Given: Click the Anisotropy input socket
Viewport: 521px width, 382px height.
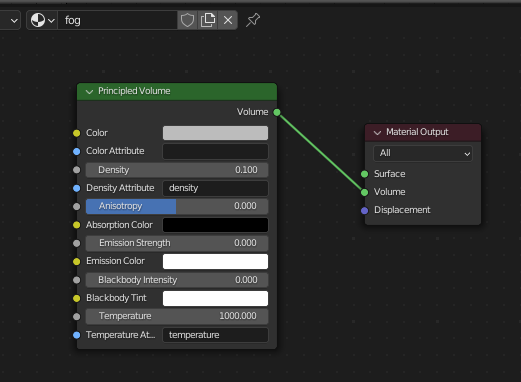Looking at the screenshot, I should coord(77,207).
